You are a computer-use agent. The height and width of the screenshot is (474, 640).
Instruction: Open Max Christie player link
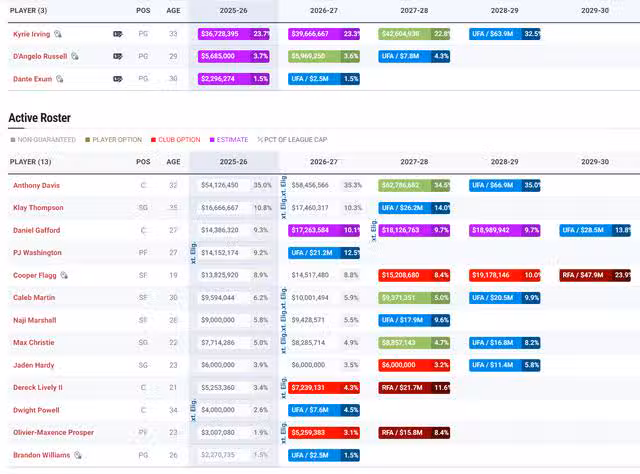33,343
